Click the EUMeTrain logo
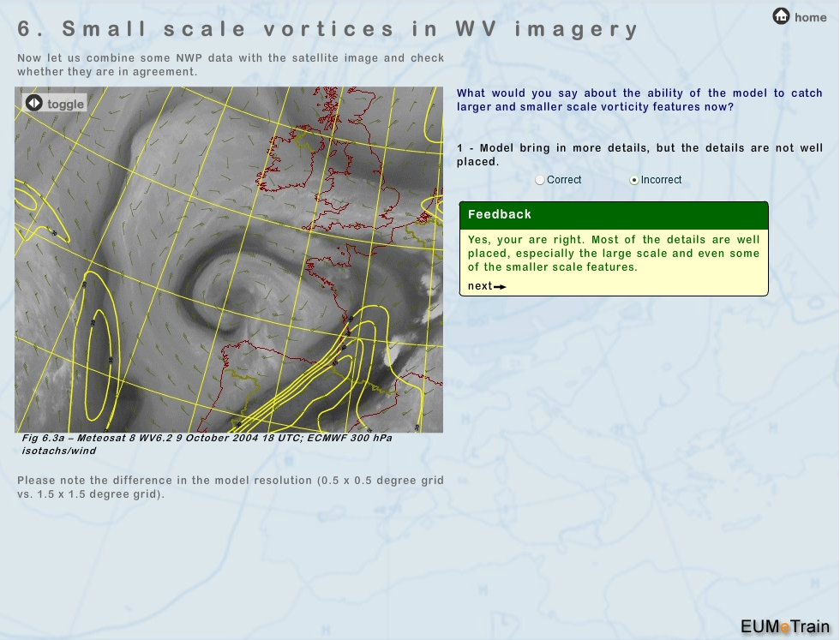Viewport: 840px width, 640px height. click(x=784, y=625)
